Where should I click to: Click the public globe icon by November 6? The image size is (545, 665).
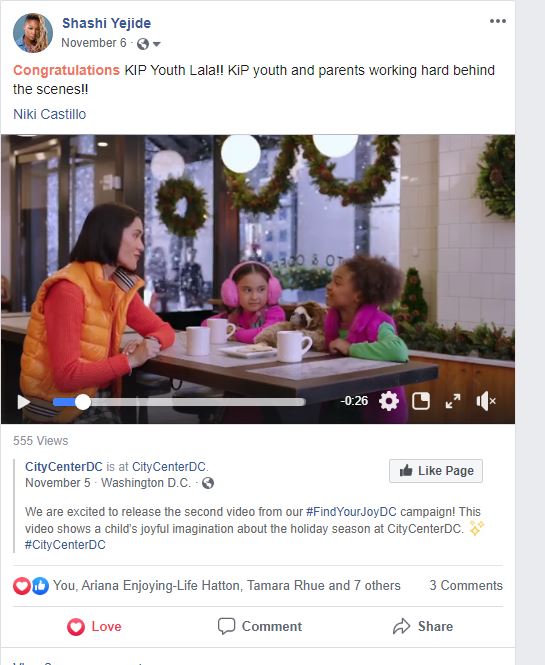tap(143, 44)
